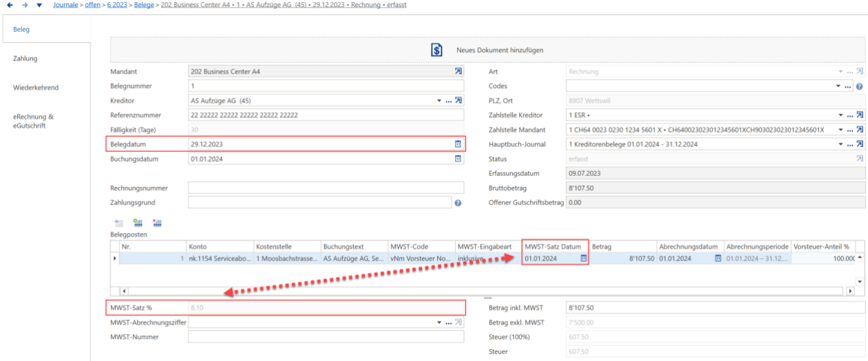Switch to the Zahlung tab
Image resolution: width=868 pixels, height=361 pixels.
[25, 58]
